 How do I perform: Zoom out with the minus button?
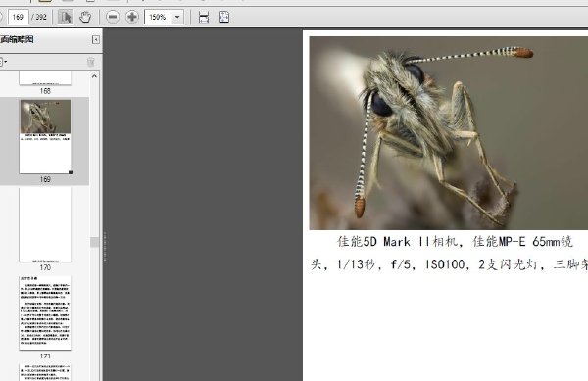click(113, 17)
